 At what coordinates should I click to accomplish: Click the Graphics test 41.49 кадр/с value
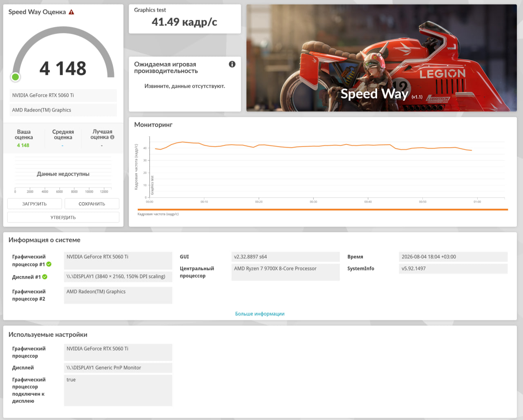184,22
